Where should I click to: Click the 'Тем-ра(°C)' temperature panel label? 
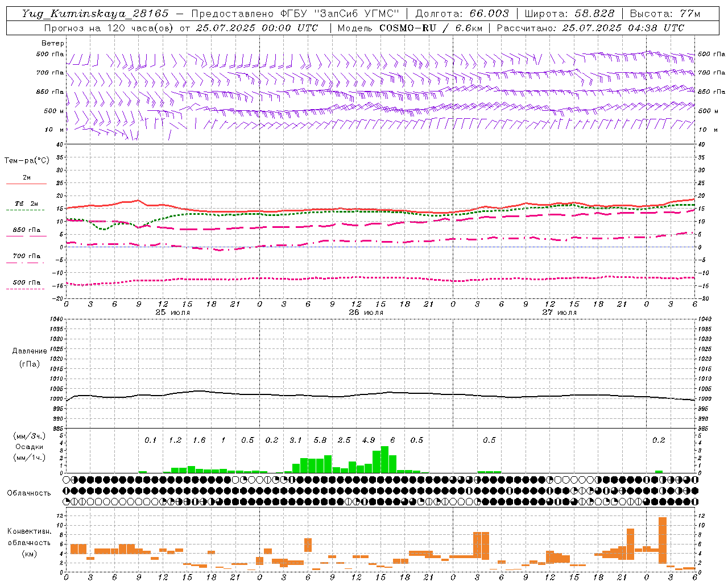[x=27, y=160]
